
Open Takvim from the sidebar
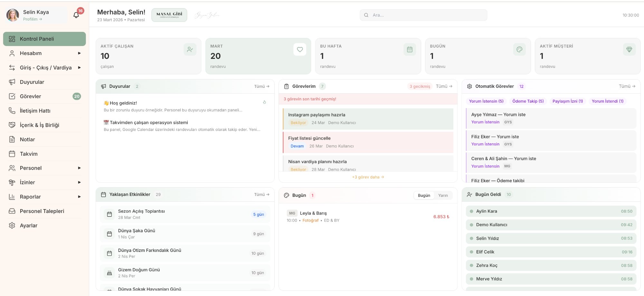(x=29, y=154)
